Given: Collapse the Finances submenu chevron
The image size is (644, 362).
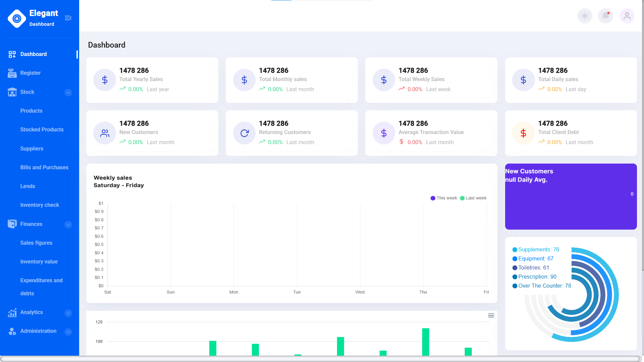Looking at the screenshot, I should click(68, 225).
